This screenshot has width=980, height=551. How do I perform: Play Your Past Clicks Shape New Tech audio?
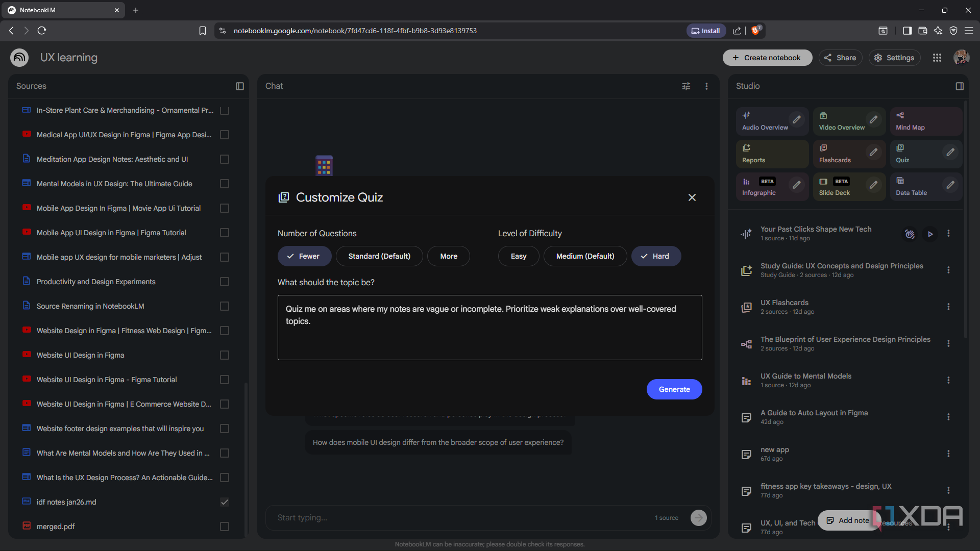click(930, 234)
